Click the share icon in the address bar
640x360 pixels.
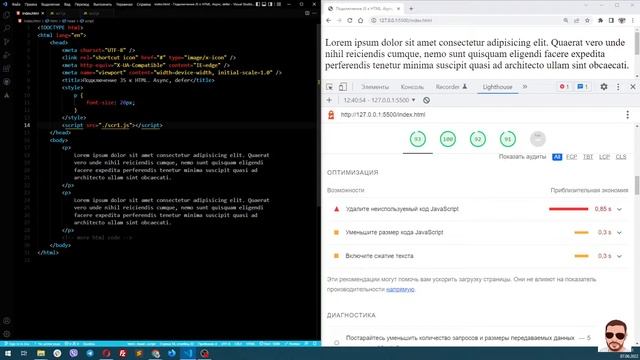[576, 20]
